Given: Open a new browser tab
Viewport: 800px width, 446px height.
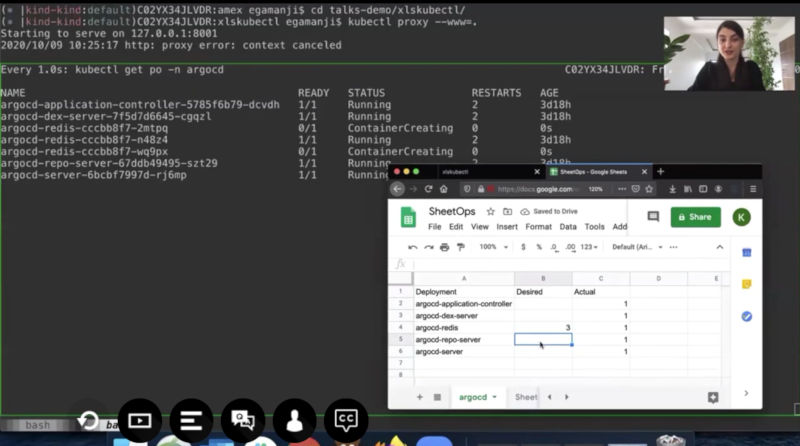Looking at the screenshot, I should [x=661, y=171].
